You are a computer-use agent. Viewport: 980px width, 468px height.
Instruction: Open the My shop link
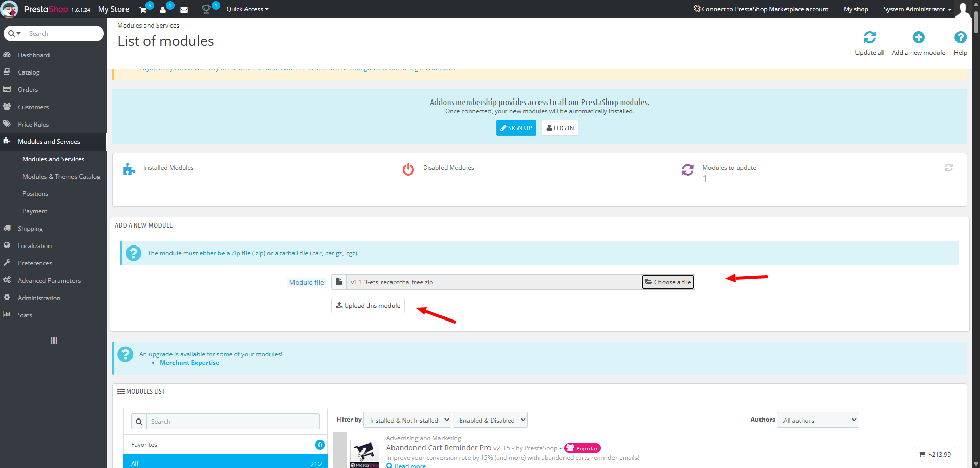point(856,9)
